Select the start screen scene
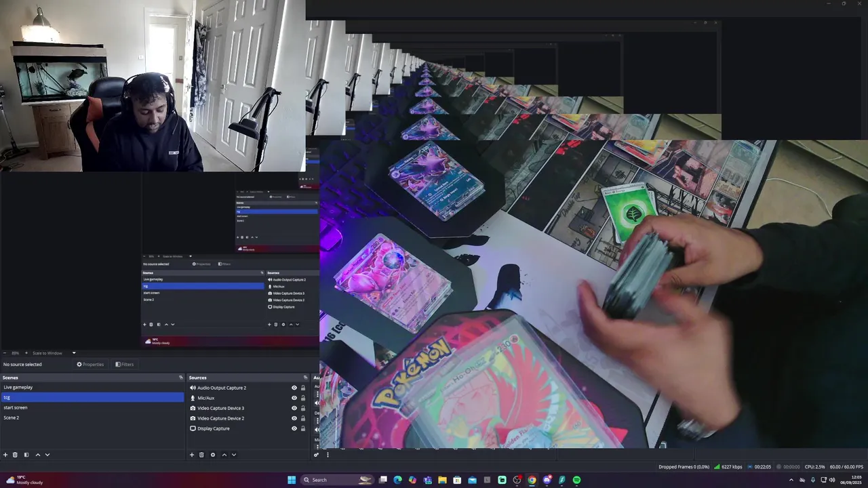The width and height of the screenshot is (868, 488). coord(92,407)
